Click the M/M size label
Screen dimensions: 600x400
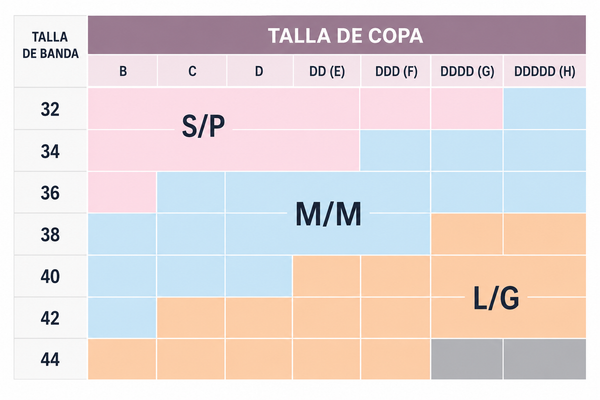(328, 214)
